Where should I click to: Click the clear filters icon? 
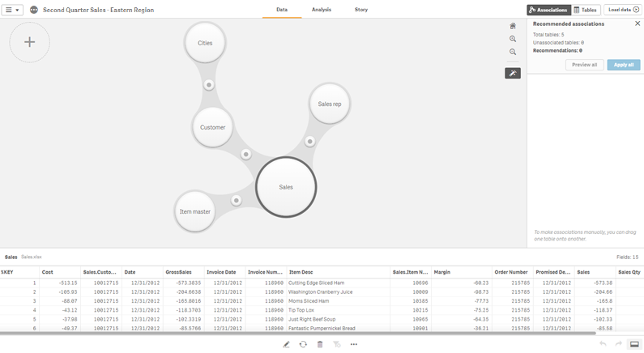point(337,344)
